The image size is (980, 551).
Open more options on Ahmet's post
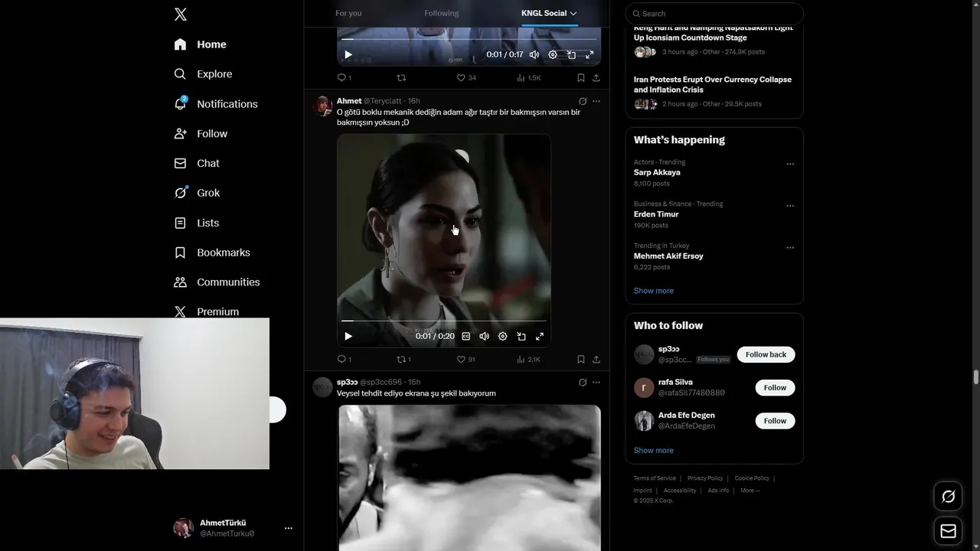click(596, 101)
